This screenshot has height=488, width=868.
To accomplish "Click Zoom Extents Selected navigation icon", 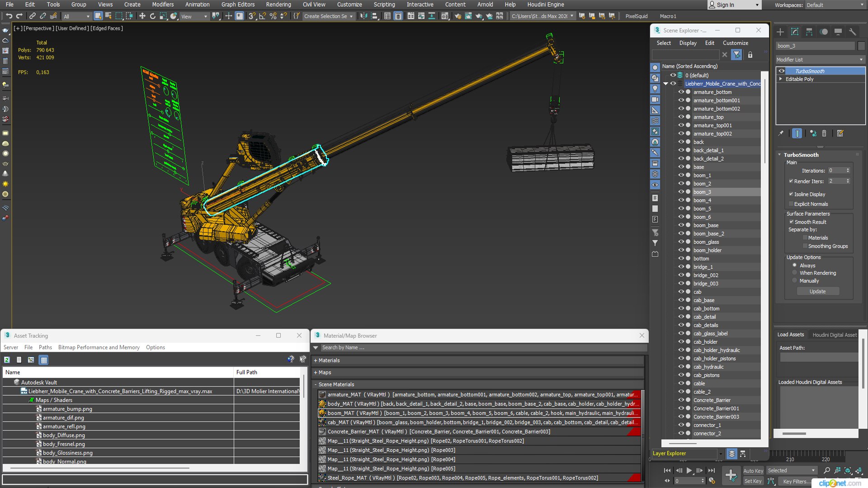I will [x=848, y=470].
